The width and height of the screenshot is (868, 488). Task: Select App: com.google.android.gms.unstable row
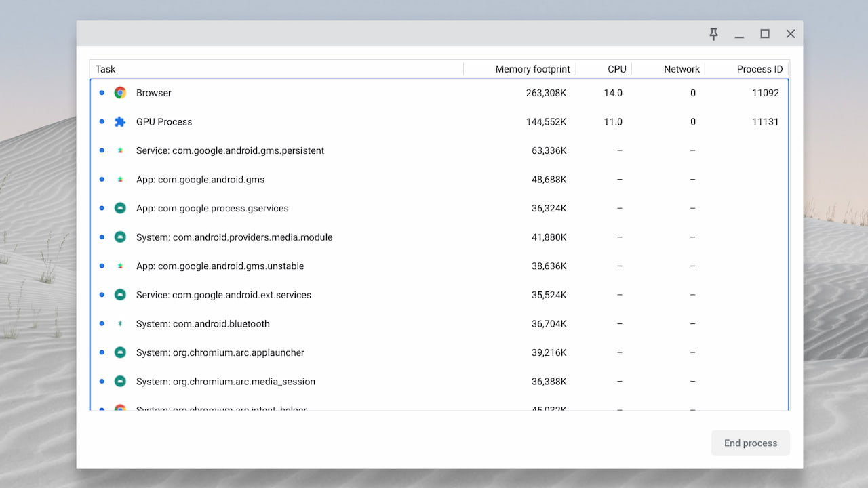coord(439,266)
